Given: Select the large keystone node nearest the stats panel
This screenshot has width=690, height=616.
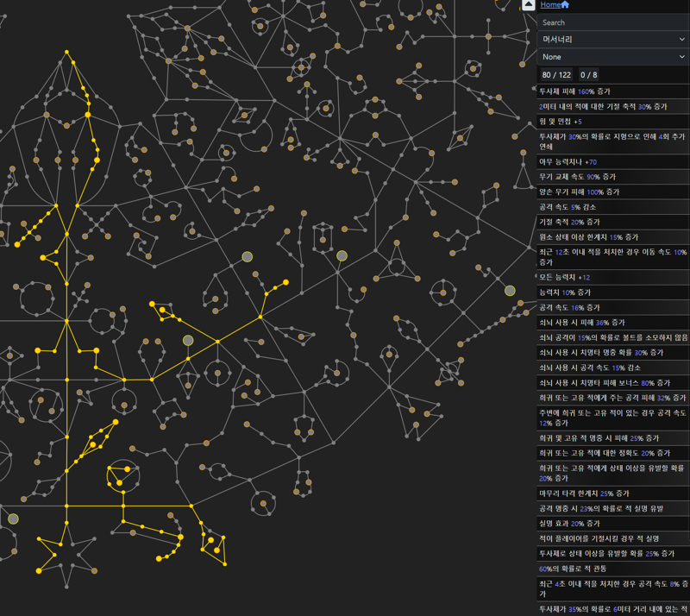Looking at the screenshot, I should coord(510,291).
